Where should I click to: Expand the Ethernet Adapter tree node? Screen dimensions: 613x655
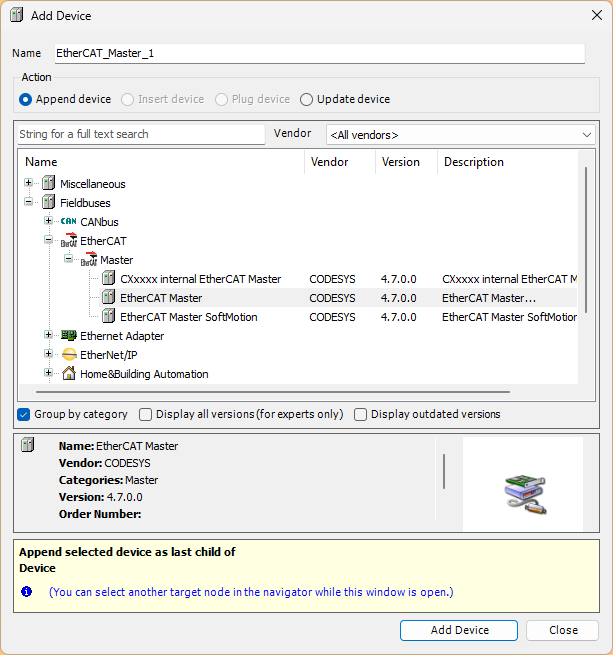click(48, 335)
